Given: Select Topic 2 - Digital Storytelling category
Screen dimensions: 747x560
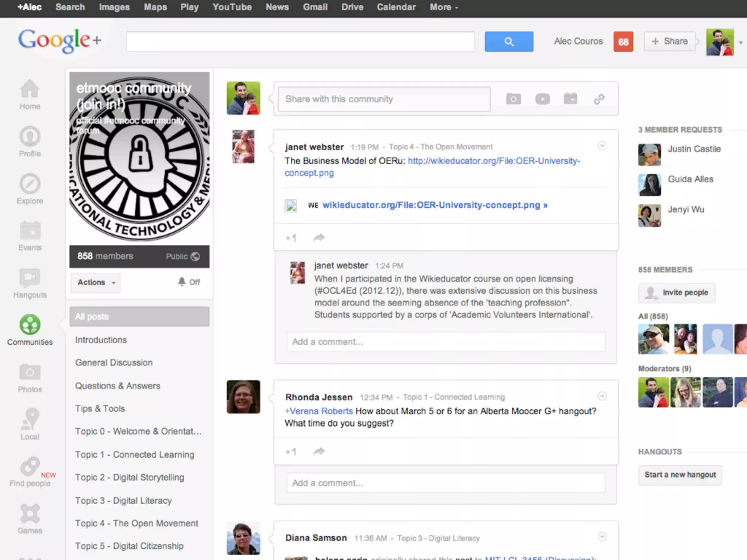Looking at the screenshot, I should pos(129,477).
